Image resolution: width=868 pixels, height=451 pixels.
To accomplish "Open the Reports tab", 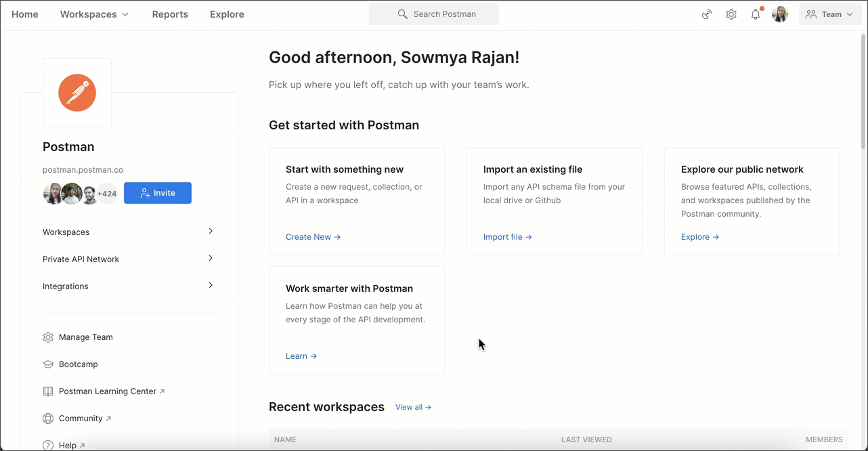I will click(x=170, y=14).
